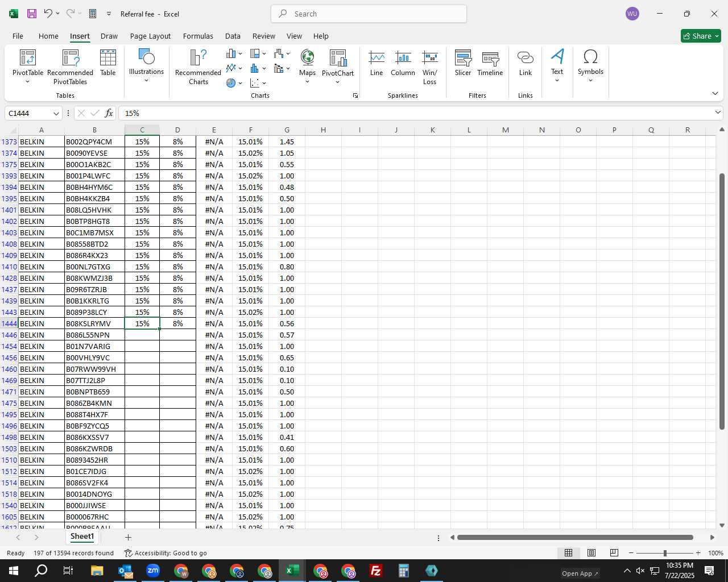Switch to the Draw tab
Image resolution: width=728 pixels, height=582 pixels.
[x=109, y=36]
